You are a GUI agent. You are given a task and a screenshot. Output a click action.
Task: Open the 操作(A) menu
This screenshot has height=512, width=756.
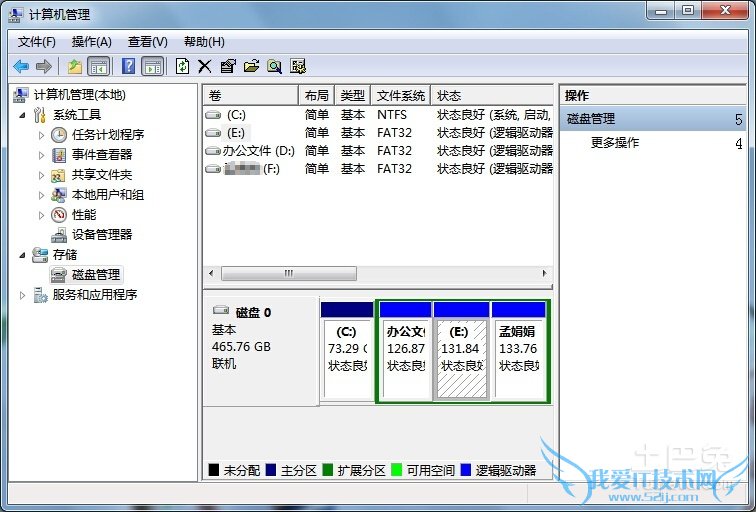click(x=92, y=42)
